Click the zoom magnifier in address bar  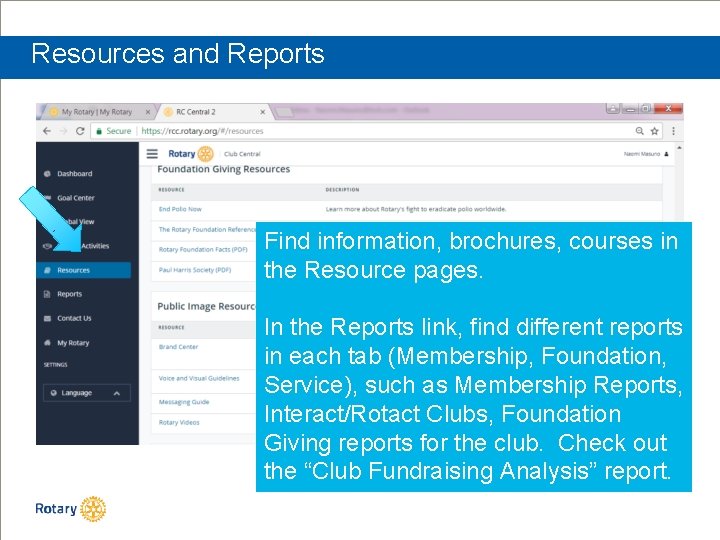[x=639, y=131]
